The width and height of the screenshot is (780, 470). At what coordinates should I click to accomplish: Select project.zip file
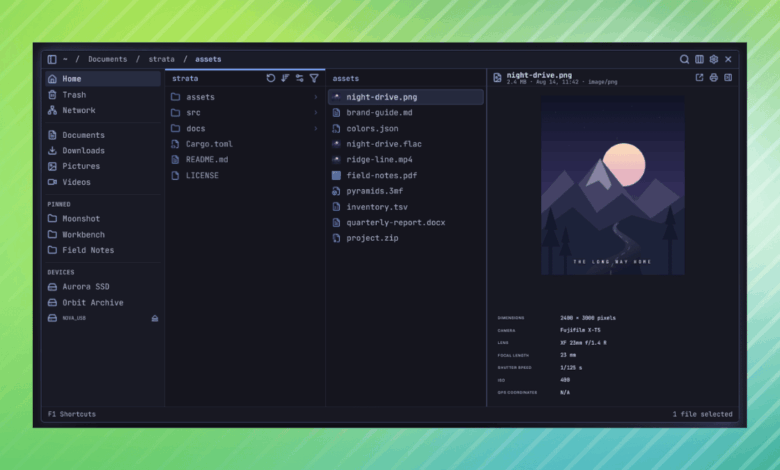(x=405, y=238)
